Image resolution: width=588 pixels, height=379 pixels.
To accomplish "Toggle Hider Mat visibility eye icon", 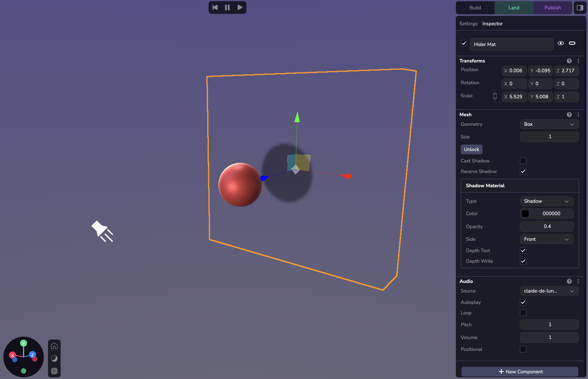I will (x=561, y=43).
